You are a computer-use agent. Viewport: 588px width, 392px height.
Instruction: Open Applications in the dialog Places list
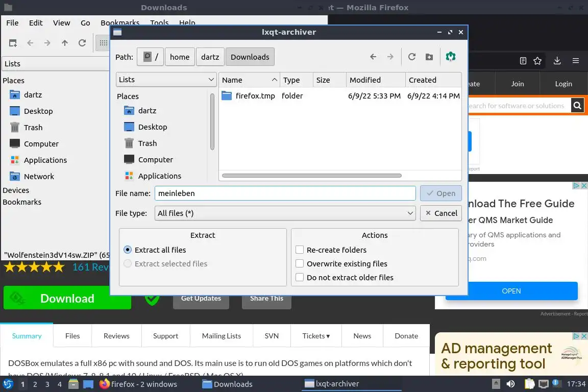click(x=159, y=176)
